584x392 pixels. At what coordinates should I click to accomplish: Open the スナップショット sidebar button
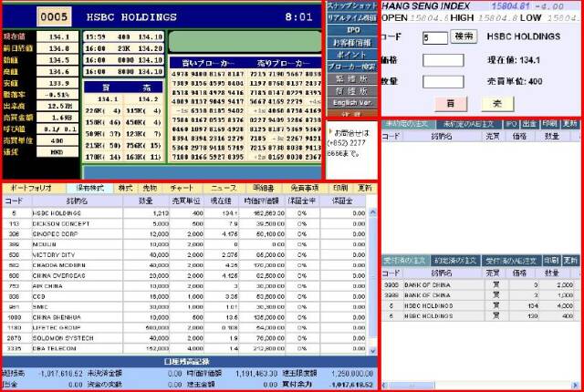351,6
